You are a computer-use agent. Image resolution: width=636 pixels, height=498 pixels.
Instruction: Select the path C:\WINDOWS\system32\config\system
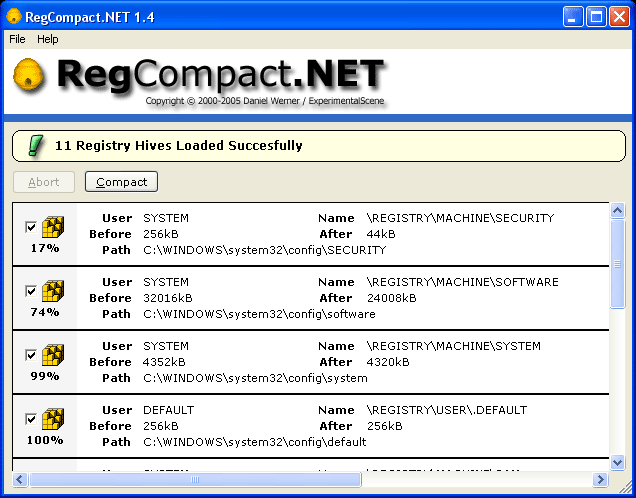(255, 378)
